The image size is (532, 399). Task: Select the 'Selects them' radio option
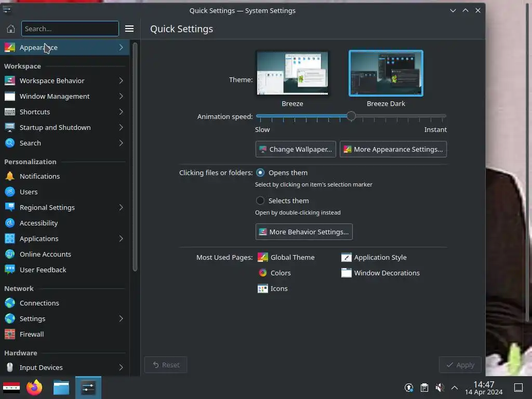point(260,201)
